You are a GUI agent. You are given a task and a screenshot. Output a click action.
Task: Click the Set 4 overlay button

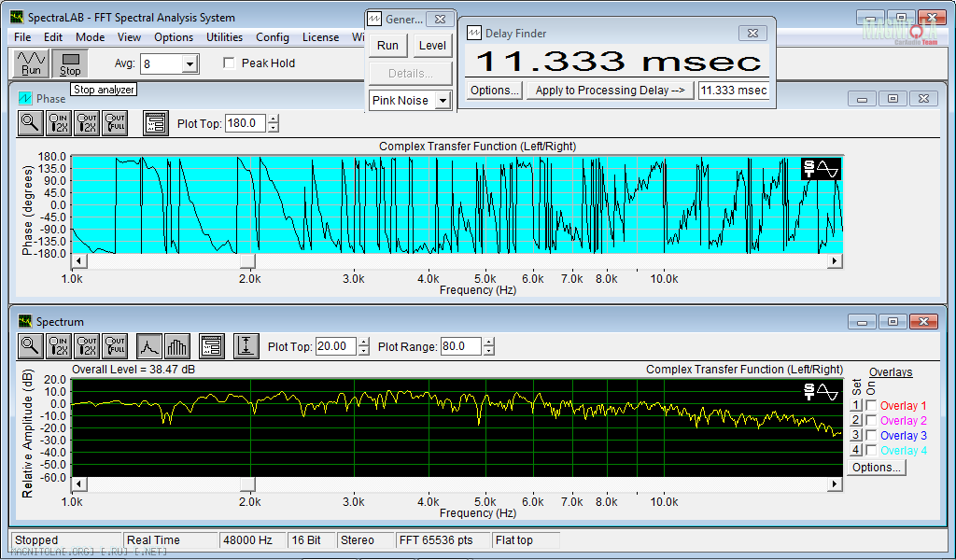pos(856,450)
